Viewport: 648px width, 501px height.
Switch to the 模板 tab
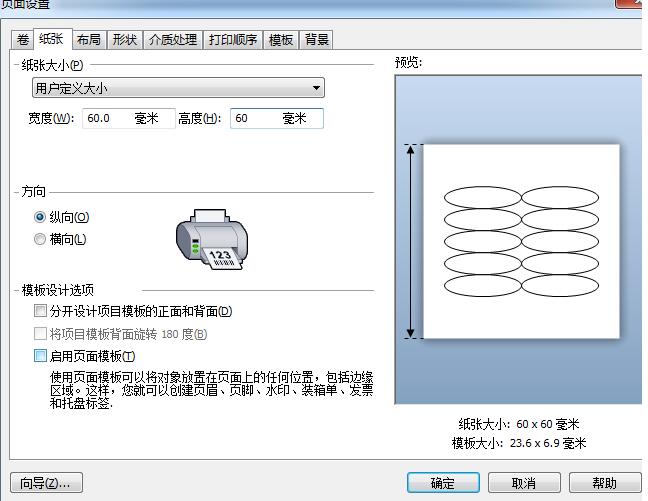(281, 40)
